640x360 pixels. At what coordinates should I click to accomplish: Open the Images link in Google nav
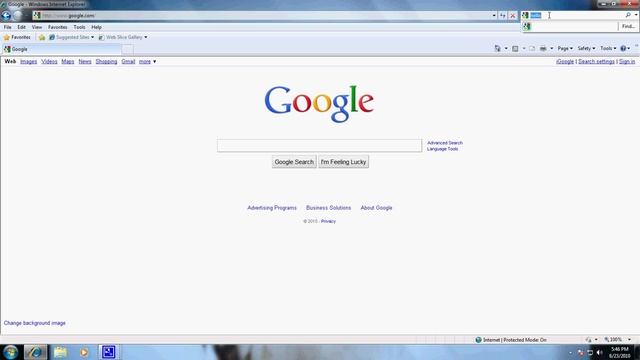tap(29, 62)
